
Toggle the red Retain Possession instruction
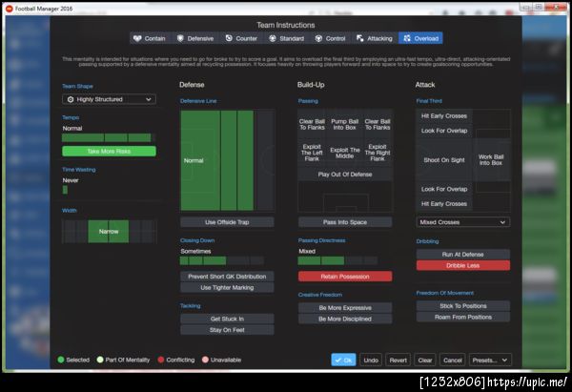coord(345,277)
